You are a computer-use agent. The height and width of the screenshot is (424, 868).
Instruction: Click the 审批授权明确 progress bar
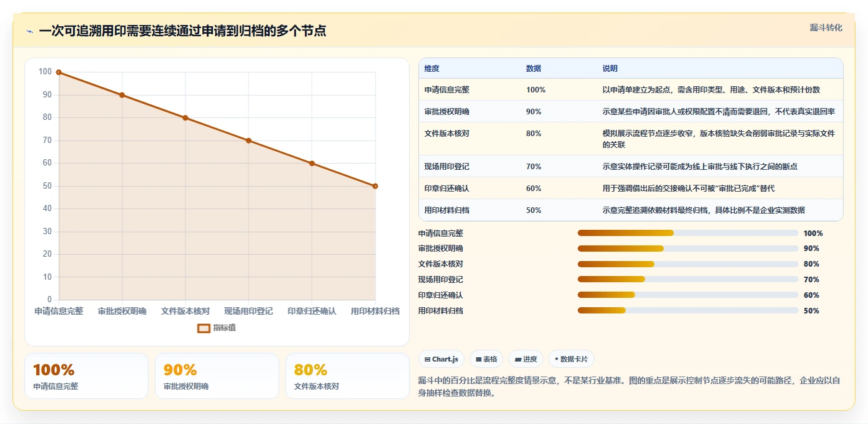(x=688, y=249)
